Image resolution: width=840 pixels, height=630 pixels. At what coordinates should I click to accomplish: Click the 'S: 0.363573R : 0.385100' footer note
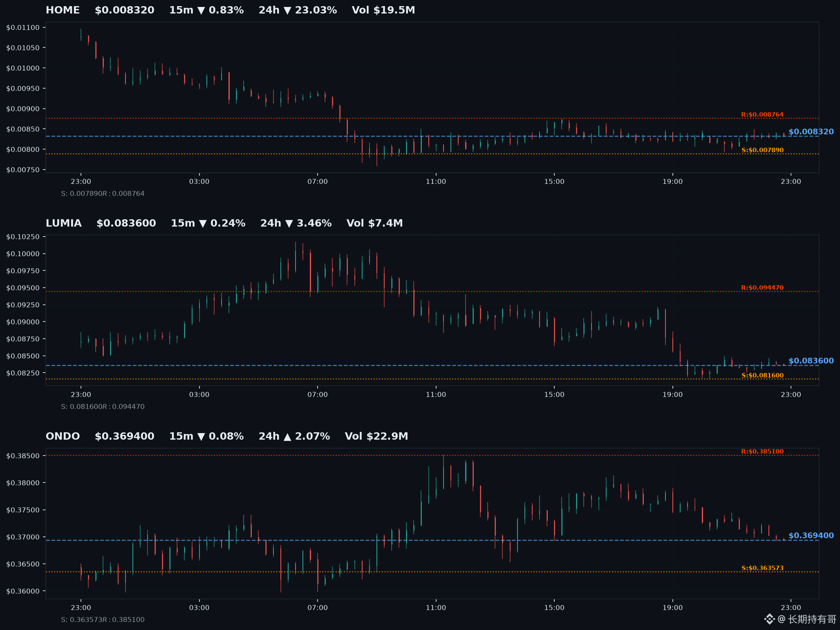[103, 620]
